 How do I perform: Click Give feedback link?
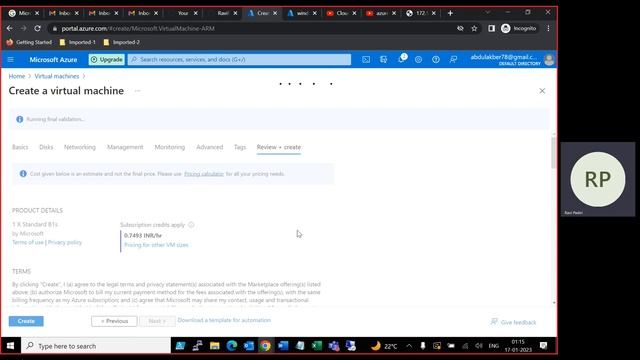[x=513, y=322]
